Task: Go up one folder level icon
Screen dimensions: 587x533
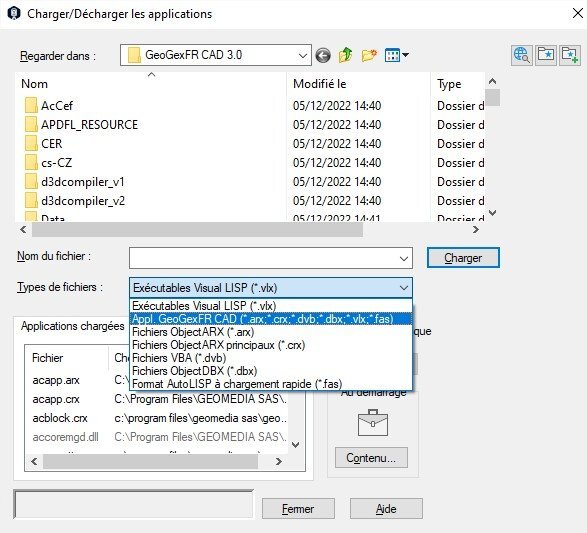Action: coord(346,55)
